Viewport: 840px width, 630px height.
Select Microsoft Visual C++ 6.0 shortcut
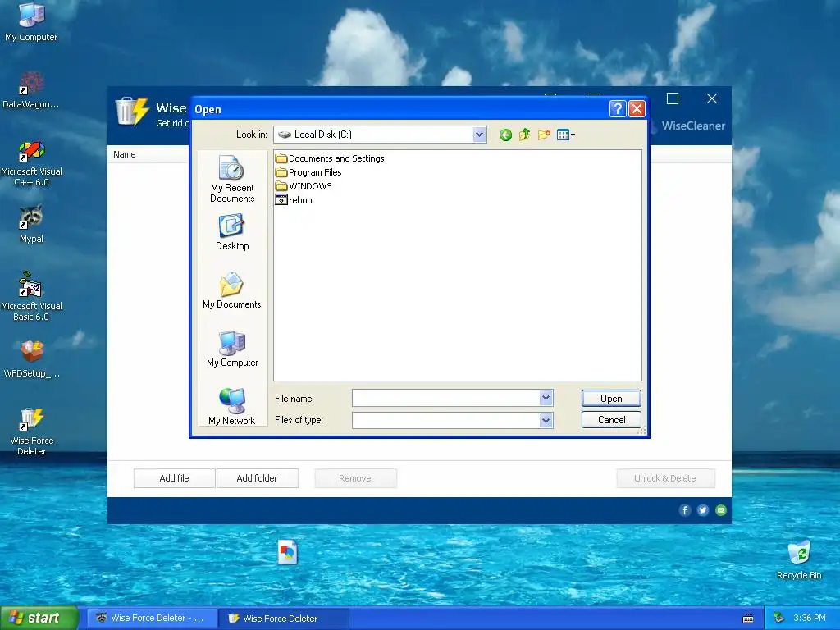pos(31,162)
